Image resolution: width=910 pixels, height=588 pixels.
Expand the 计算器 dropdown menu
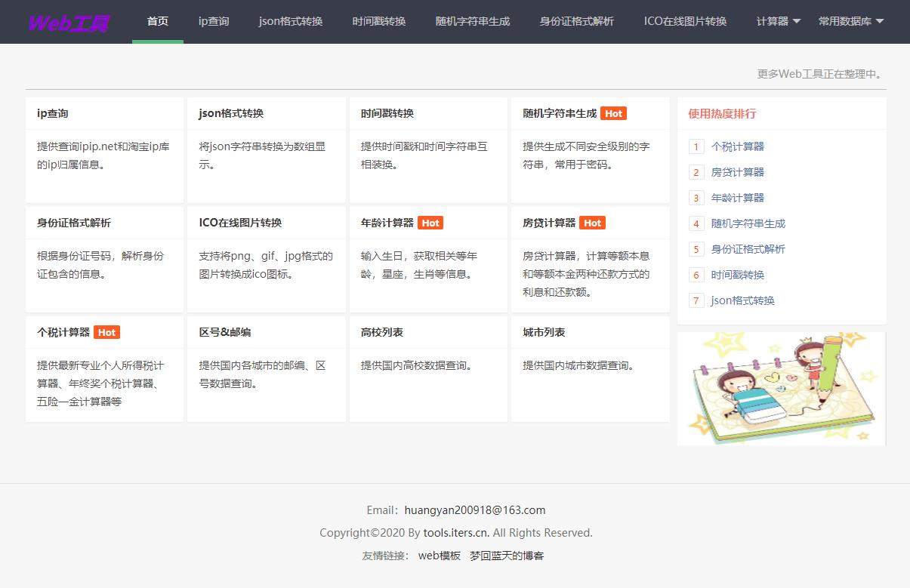coord(778,21)
